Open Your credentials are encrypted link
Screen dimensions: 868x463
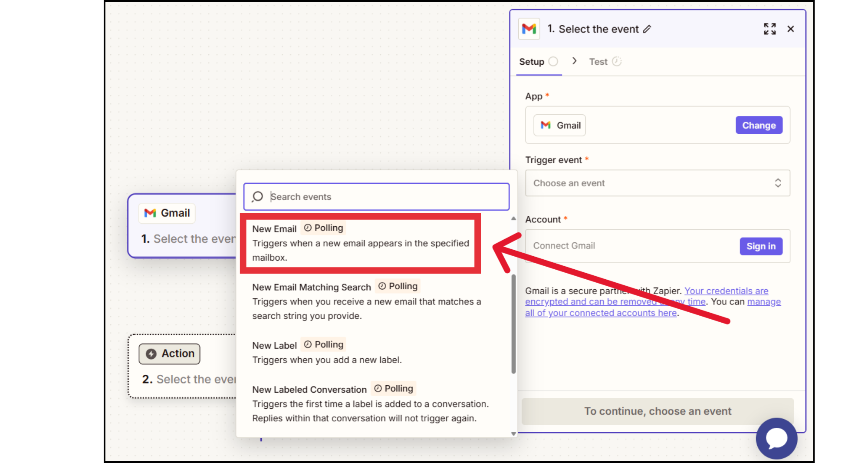point(647,296)
